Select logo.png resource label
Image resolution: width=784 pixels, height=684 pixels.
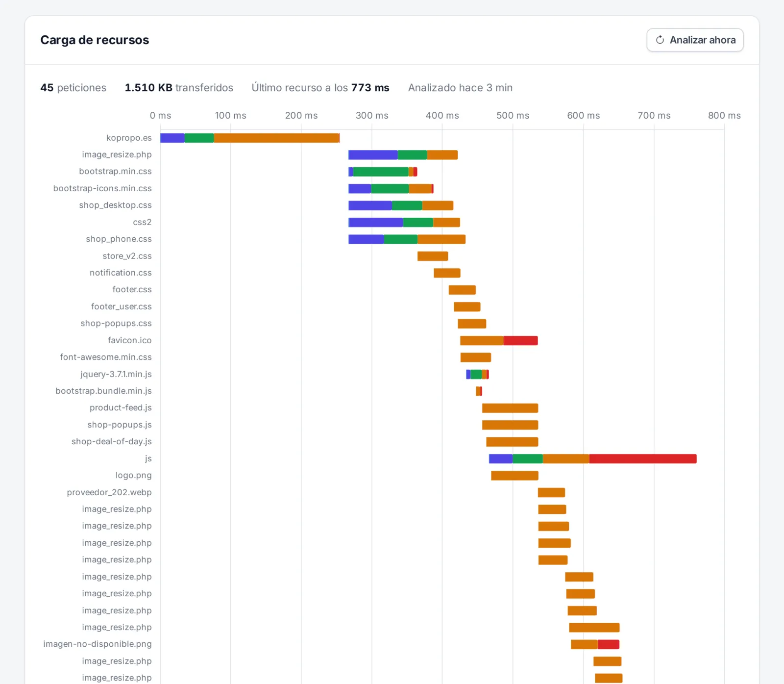tap(133, 475)
